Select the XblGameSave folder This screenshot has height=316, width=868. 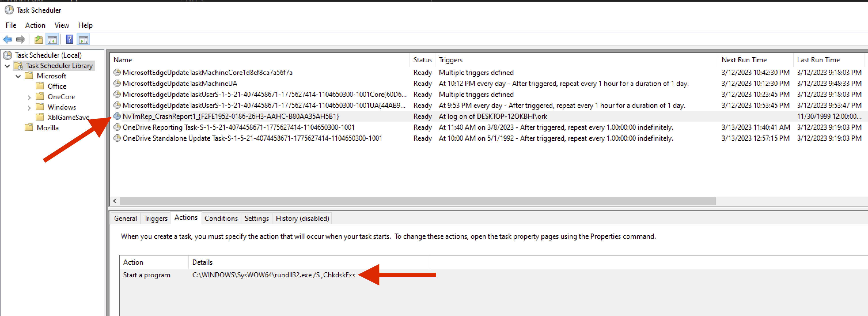click(68, 117)
